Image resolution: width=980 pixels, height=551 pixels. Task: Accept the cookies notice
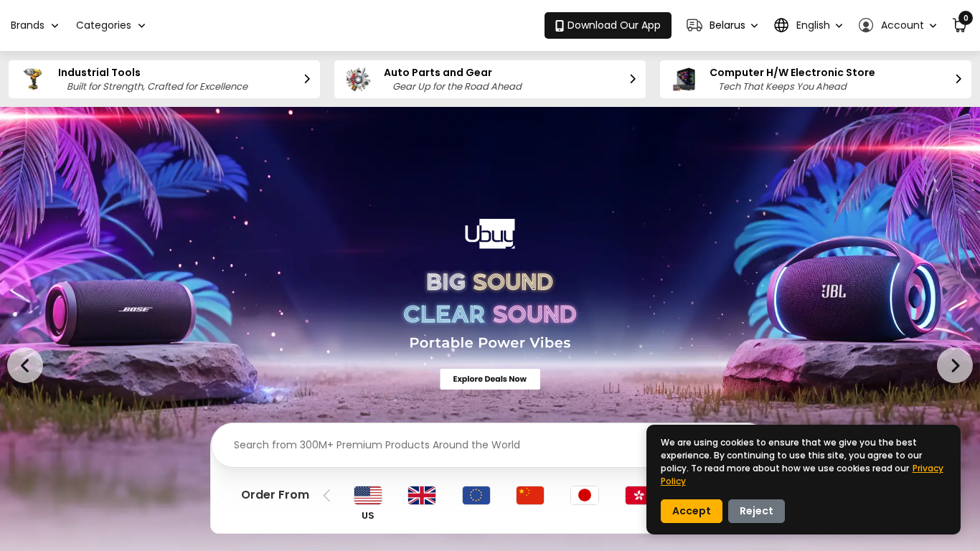pyautogui.click(x=692, y=511)
